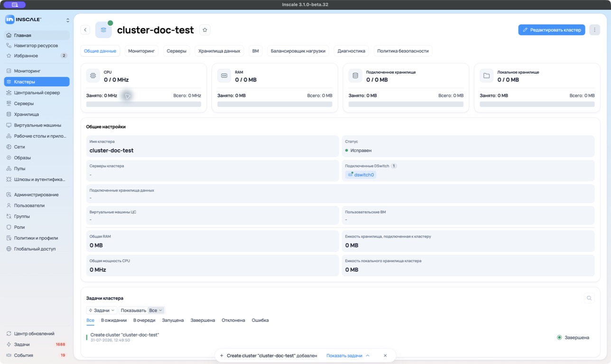Click the Inscale logo in sidebar
This screenshot has height=364, width=611.
(x=23, y=19)
